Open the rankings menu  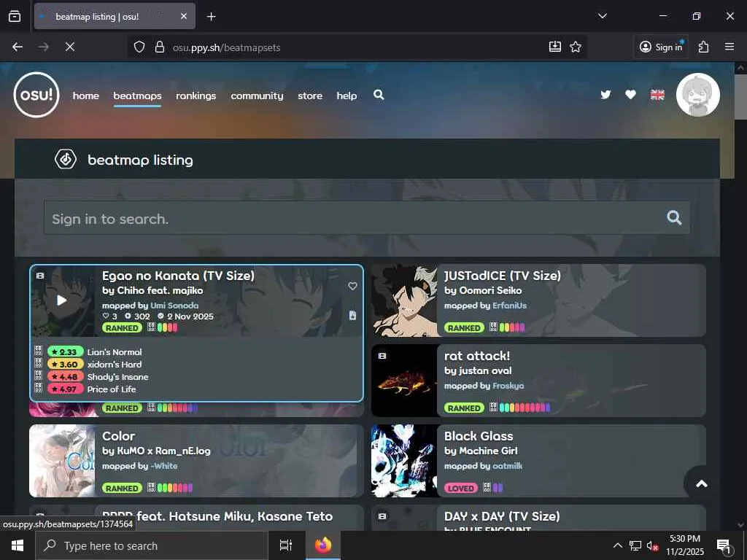coord(196,96)
